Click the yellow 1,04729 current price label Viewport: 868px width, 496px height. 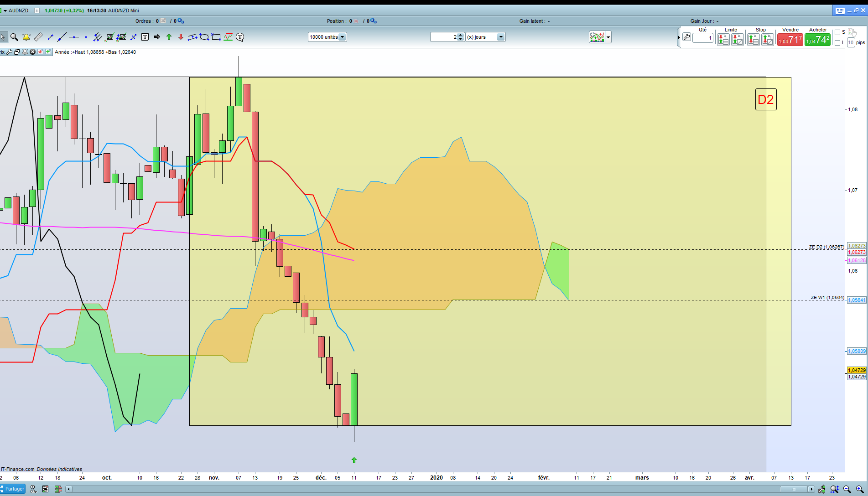[857, 370]
